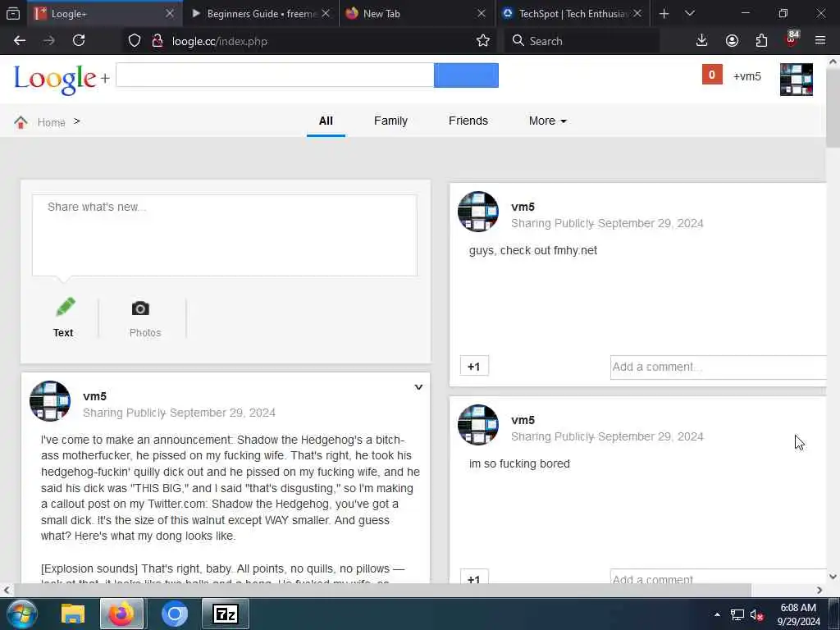Viewport: 840px width, 630px height.
Task: Click the +1 button on fmhy.net post
Action: [474, 367]
